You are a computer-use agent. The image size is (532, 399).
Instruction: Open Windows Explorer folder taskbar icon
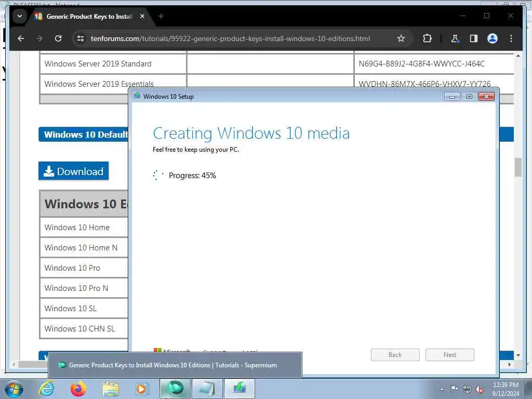click(111, 389)
